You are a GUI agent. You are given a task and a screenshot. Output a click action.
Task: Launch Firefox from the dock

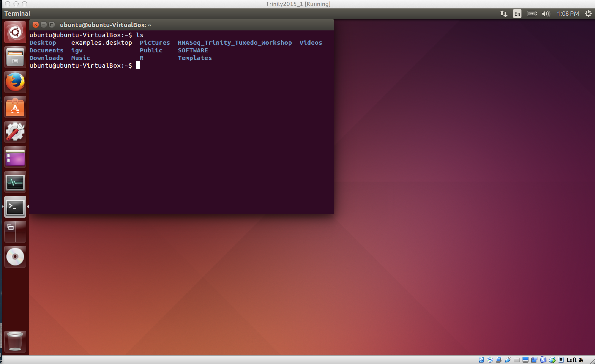15,82
